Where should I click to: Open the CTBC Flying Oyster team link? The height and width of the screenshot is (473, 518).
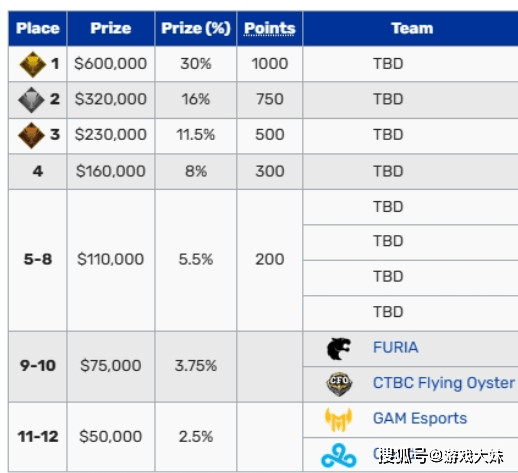(x=444, y=383)
